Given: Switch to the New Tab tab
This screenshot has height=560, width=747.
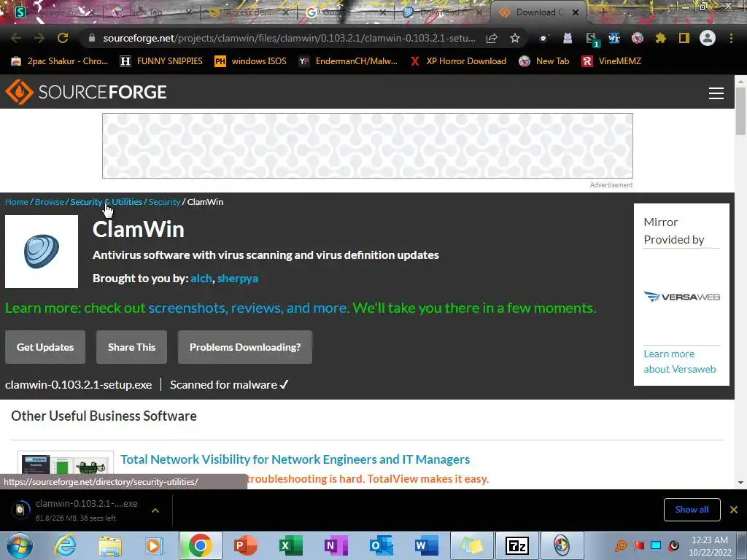Looking at the screenshot, I should (x=152, y=12).
